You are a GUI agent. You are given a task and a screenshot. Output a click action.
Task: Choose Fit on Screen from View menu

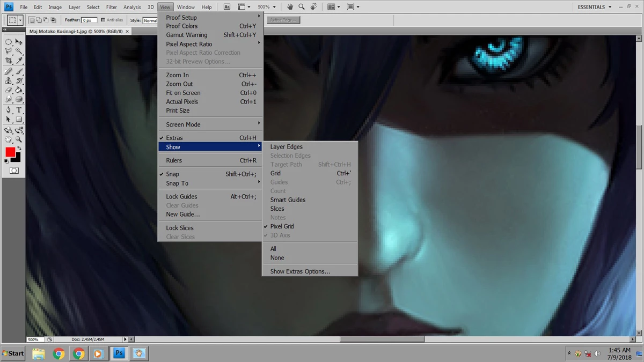[x=210, y=93]
